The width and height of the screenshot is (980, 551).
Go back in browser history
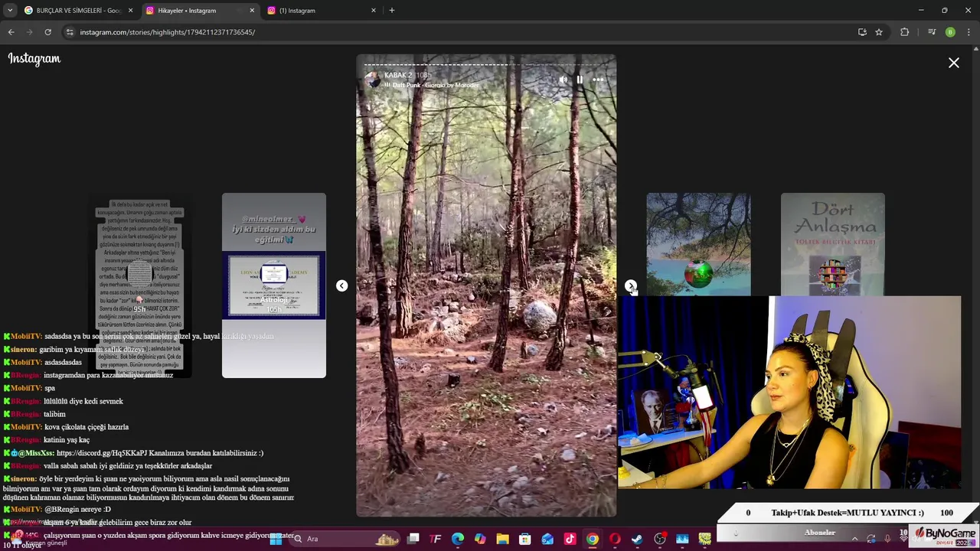pyautogui.click(x=11, y=32)
